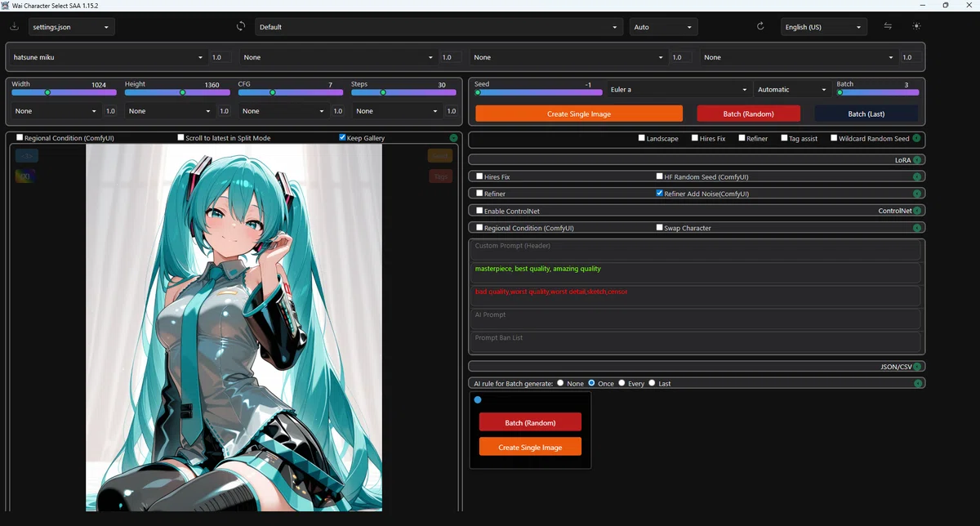Click the <3> gallery counter button
Screen dimensions: 980x526
click(x=26, y=155)
